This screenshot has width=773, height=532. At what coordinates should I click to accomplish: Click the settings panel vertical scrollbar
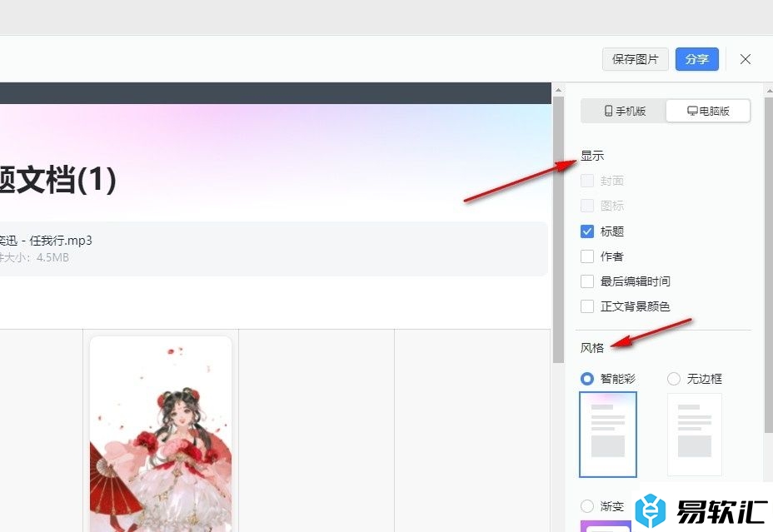(x=769, y=265)
